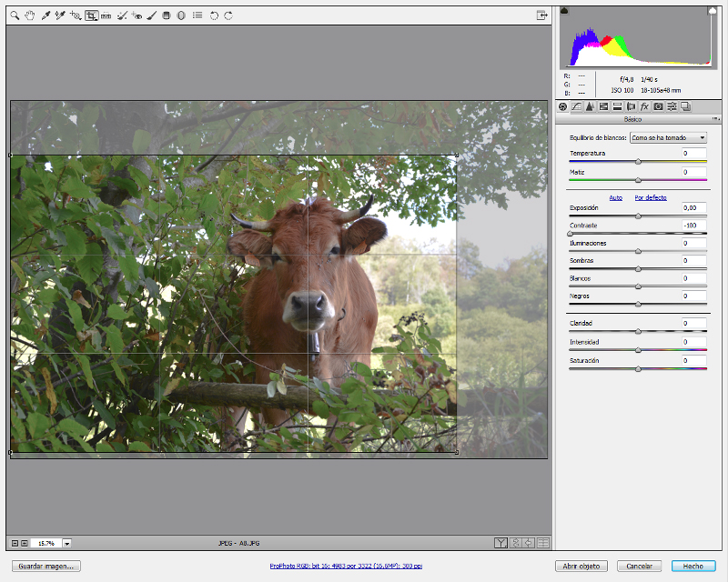Rotate image counterclockwise

[214, 15]
